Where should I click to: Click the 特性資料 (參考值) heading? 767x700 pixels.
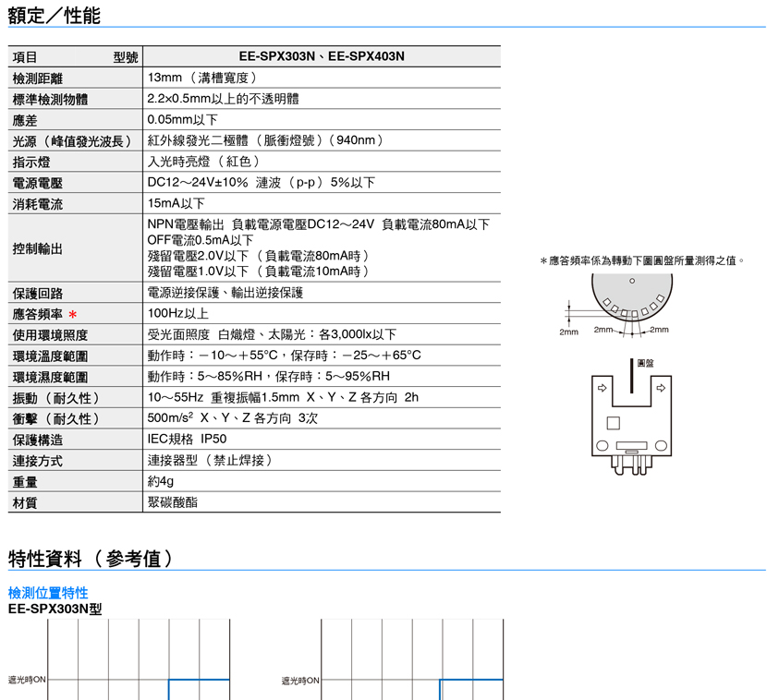91,559
